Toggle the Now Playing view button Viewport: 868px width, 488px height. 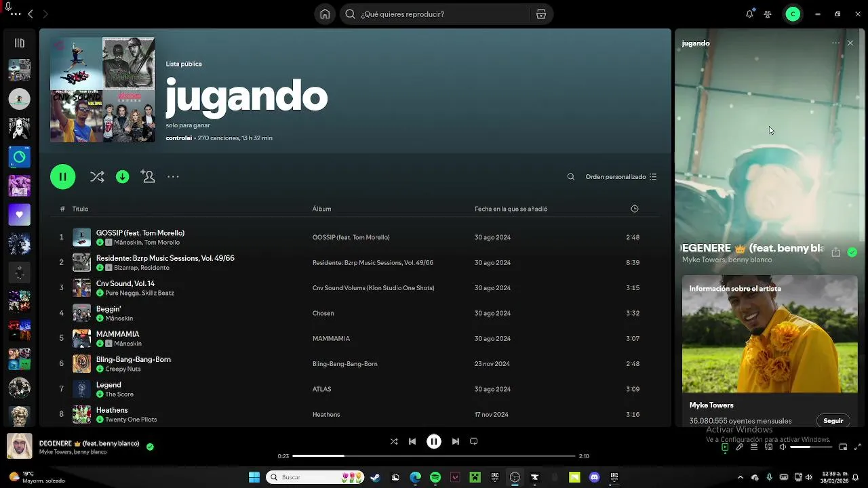(725, 447)
